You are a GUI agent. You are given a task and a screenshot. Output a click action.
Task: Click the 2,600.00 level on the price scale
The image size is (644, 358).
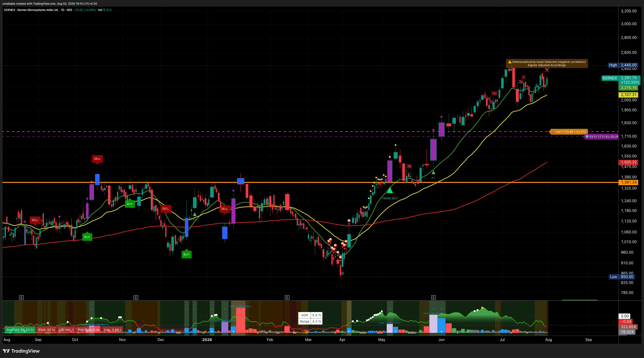(x=629, y=52)
